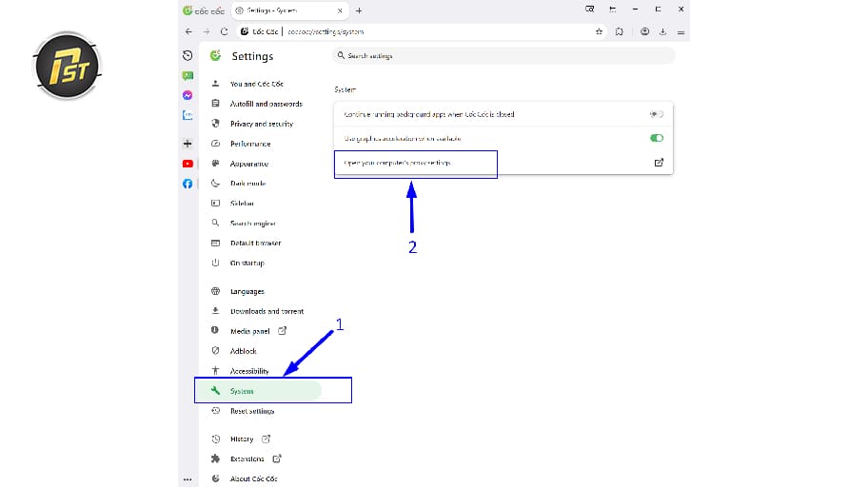
Task: Open Languages settings
Action: click(247, 292)
